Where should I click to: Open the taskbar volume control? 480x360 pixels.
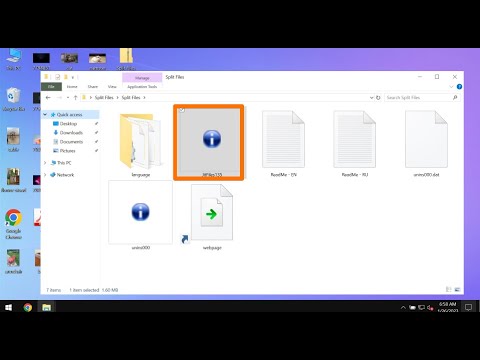coord(431,308)
